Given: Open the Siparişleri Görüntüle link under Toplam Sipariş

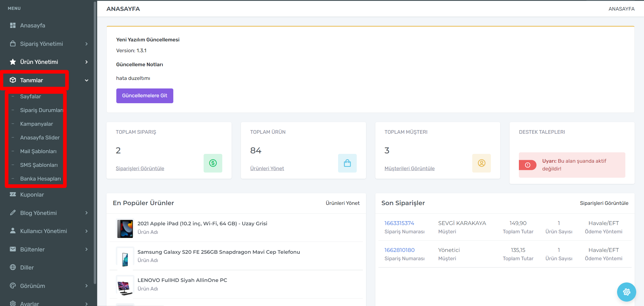Looking at the screenshot, I should coord(140,168).
